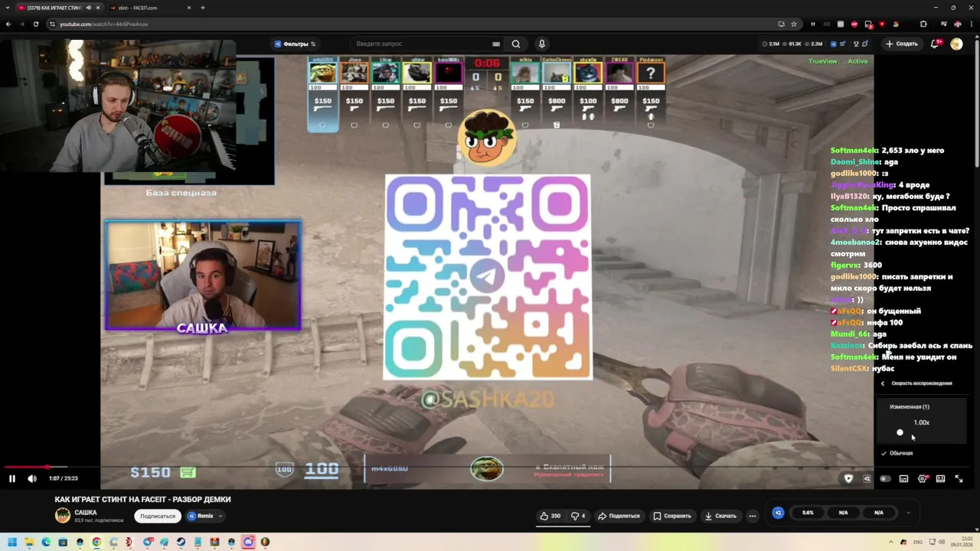Toggle autoplay switch in player controls
This screenshot has height=551, width=980.
point(885,478)
